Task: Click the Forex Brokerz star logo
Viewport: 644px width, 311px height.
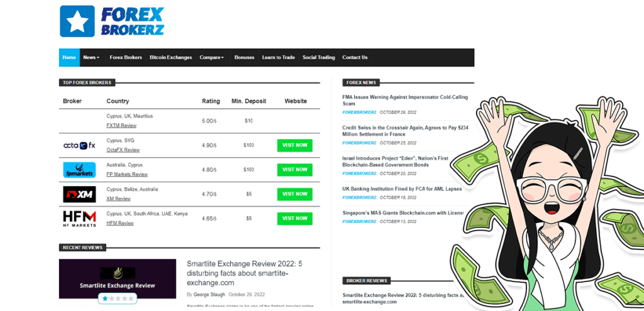Action: [77, 21]
